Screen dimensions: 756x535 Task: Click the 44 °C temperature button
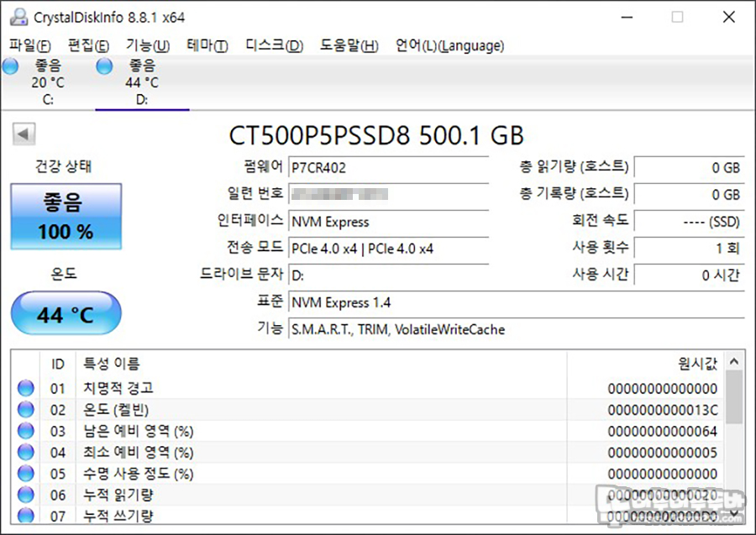coord(66,313)
